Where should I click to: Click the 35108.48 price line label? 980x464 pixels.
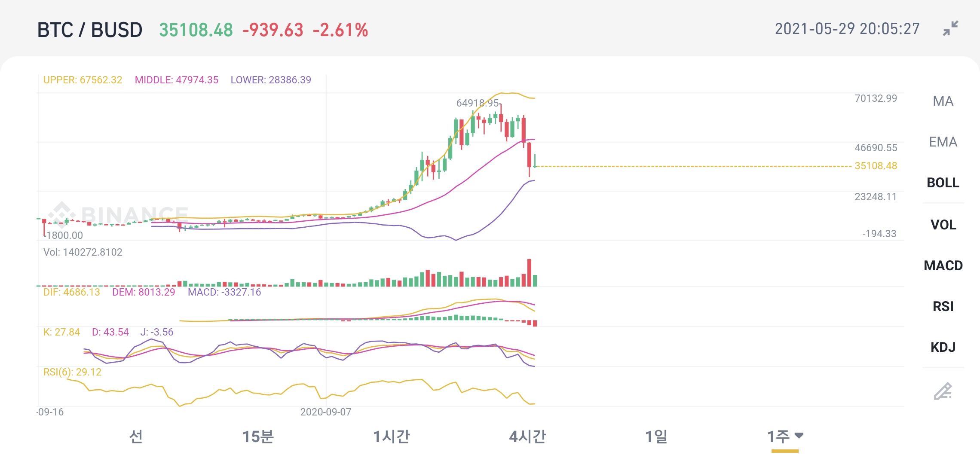coord(876,166)
